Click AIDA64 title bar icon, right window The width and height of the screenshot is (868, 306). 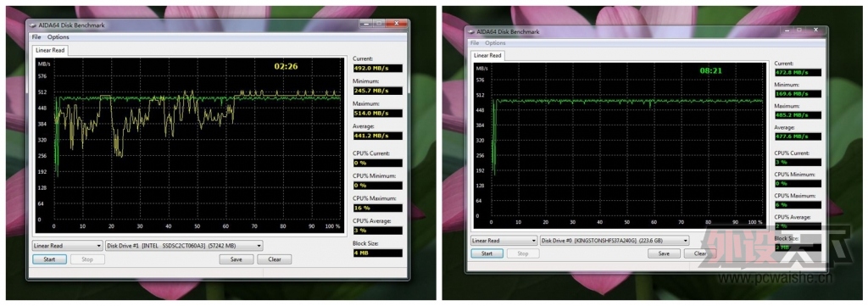pyautogui.click(x=471, y=31)
